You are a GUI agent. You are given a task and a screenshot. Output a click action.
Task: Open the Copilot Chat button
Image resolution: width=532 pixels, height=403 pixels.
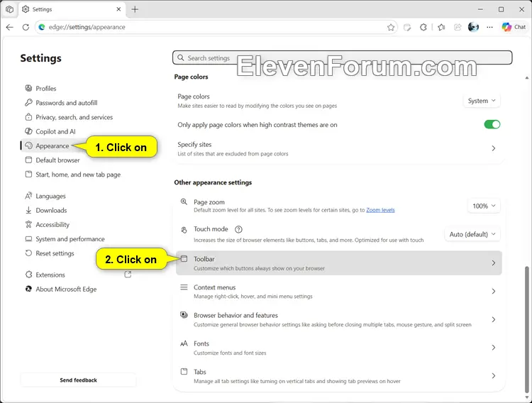coord(514,27)
